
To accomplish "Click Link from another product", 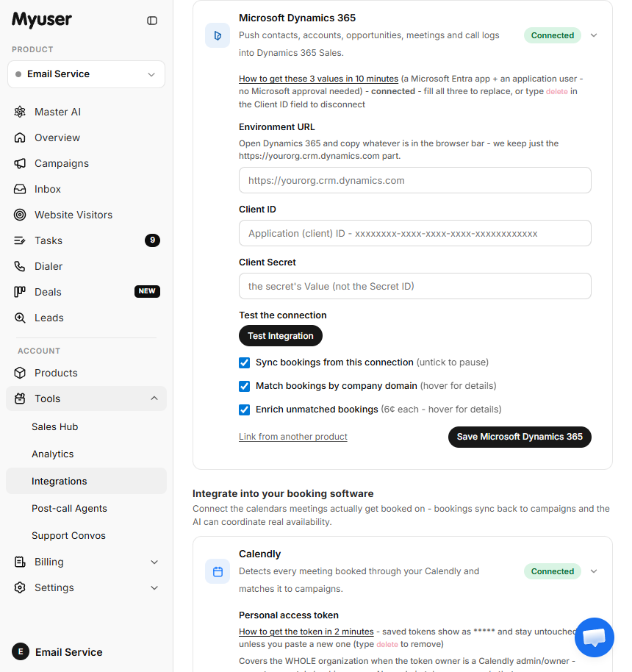I will 293,437.
